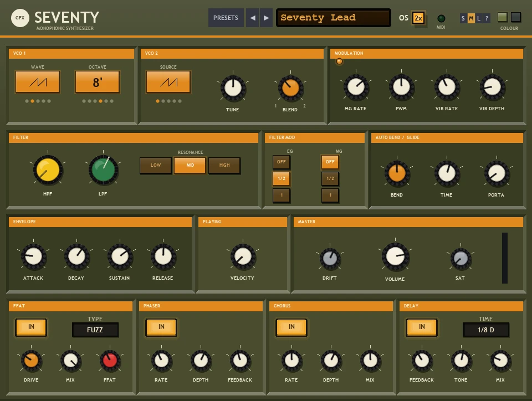Click the envelope ATTACK knob
Image resolution: width=532 pixels, height=401 pixels.
click(x=34, y=256)
